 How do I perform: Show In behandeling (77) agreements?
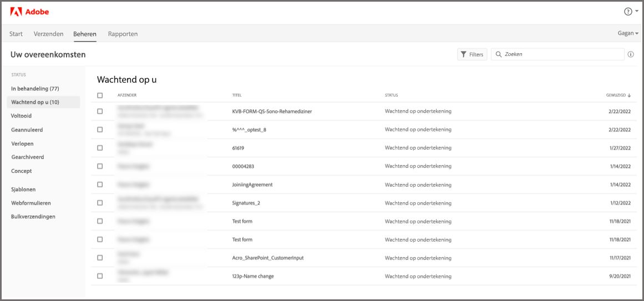click(x=35, y=89)
